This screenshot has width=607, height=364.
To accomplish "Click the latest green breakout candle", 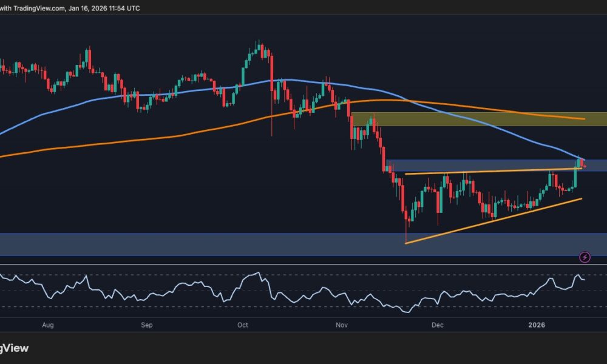I will [575, 176].
